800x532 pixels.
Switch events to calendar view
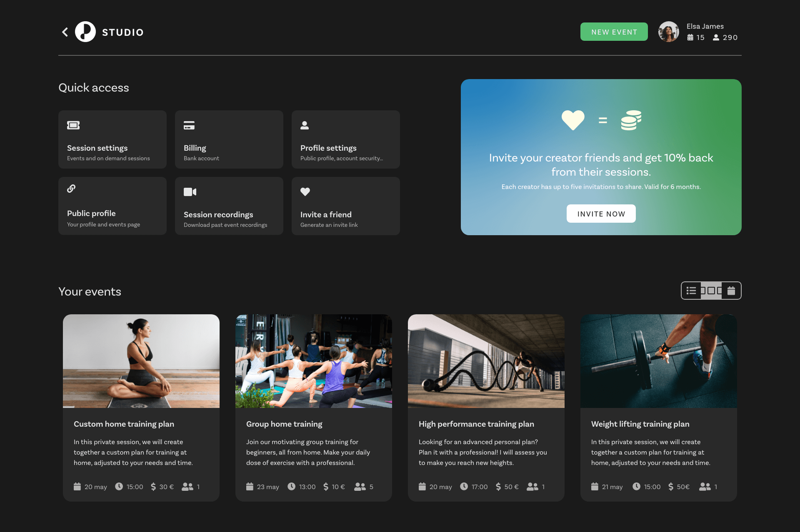click(730, 291)
